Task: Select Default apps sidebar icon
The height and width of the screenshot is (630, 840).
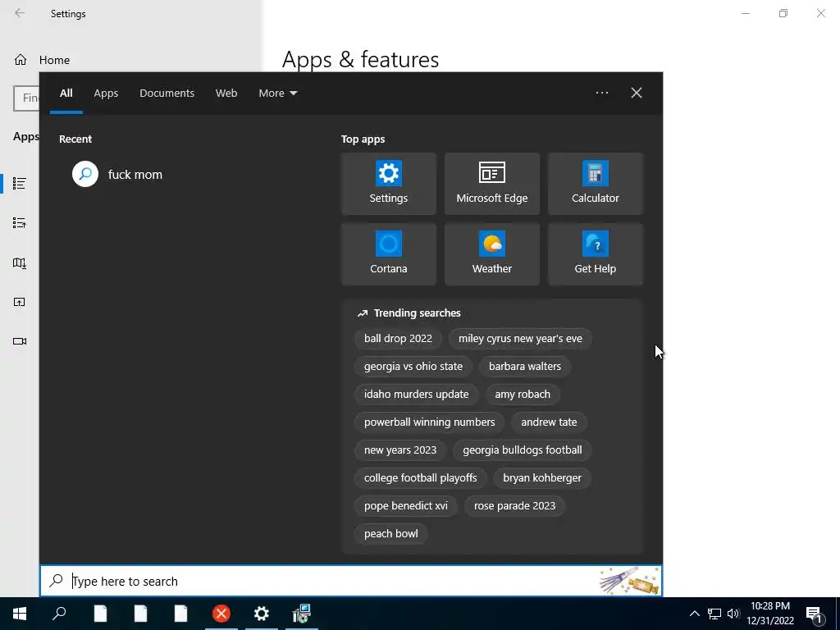Action: point(20,223)
